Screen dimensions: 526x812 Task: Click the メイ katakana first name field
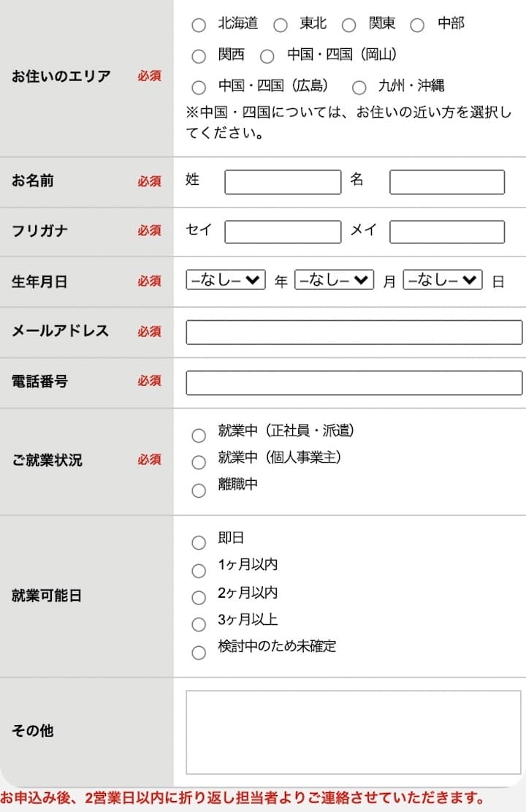point(446,232)
